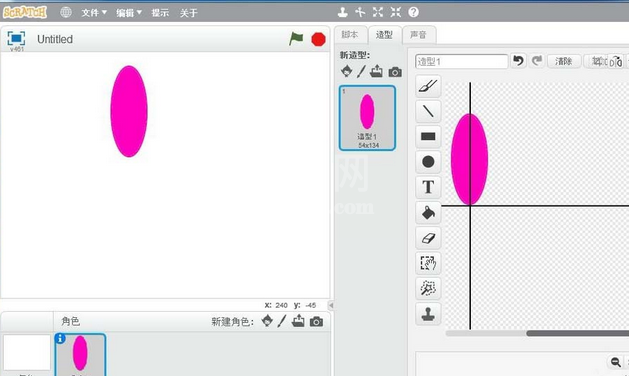Choose new costume from library

347,71
